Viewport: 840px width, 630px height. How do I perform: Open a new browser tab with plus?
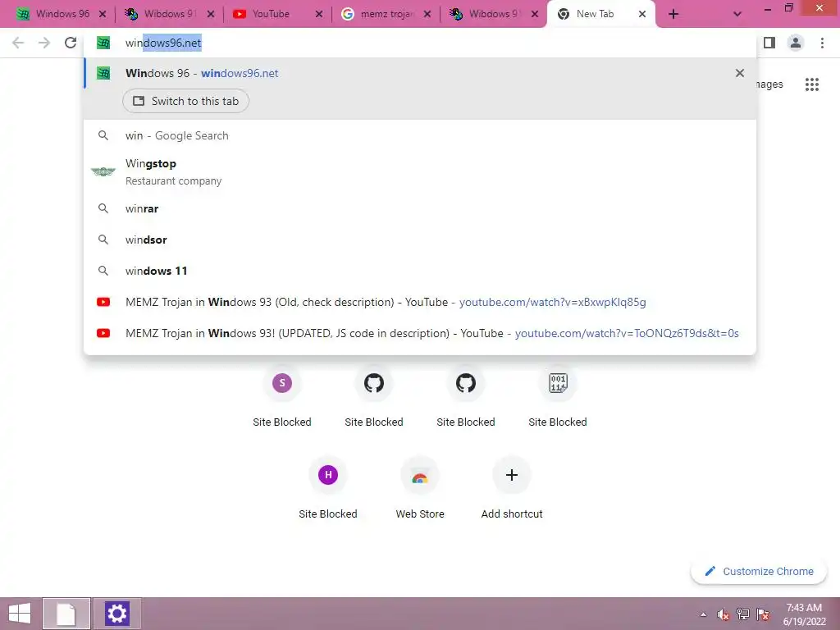click(x=673, y=15)
